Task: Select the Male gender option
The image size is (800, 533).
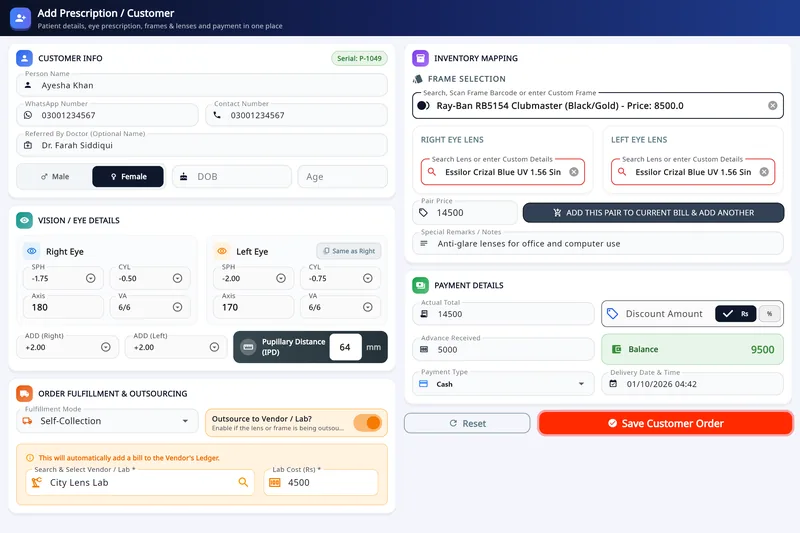Action: coord(55,176)
